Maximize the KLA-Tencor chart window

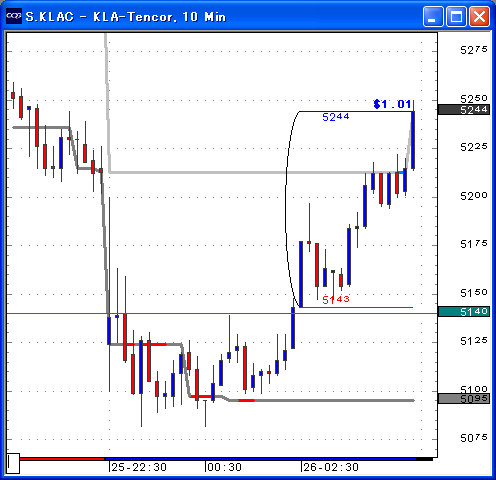(x=456, y=16)
